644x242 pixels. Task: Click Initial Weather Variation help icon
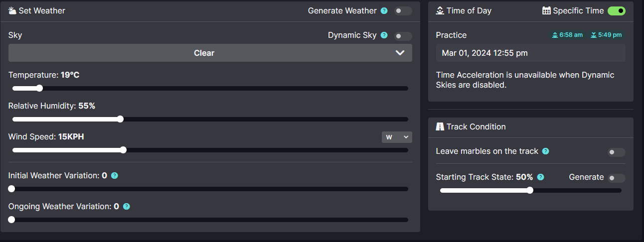[114, 176]
